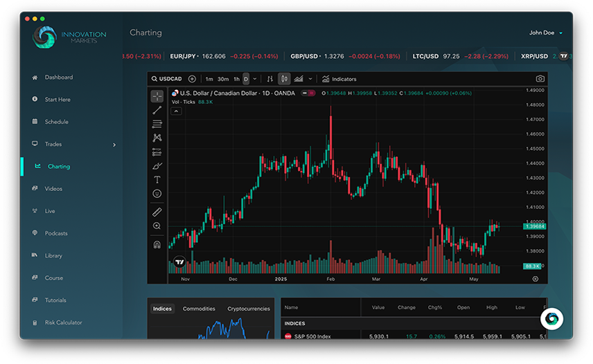Pick the brush drawing tool

click(157, 166)
